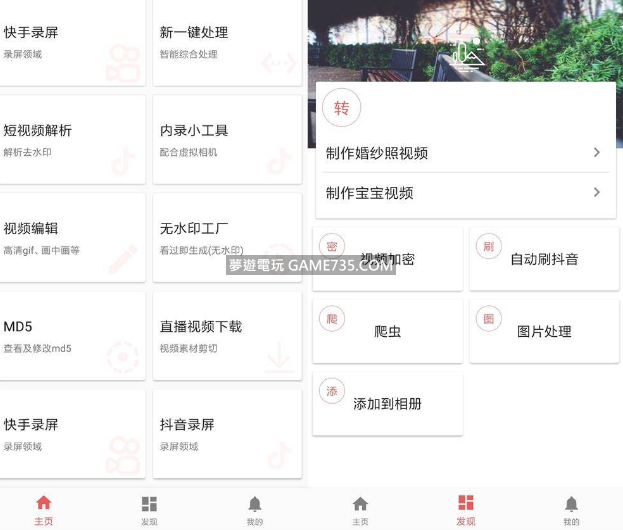Click the round 爬 icon
The height and width of the screenshot is (530, 623).
pos(332,319)
